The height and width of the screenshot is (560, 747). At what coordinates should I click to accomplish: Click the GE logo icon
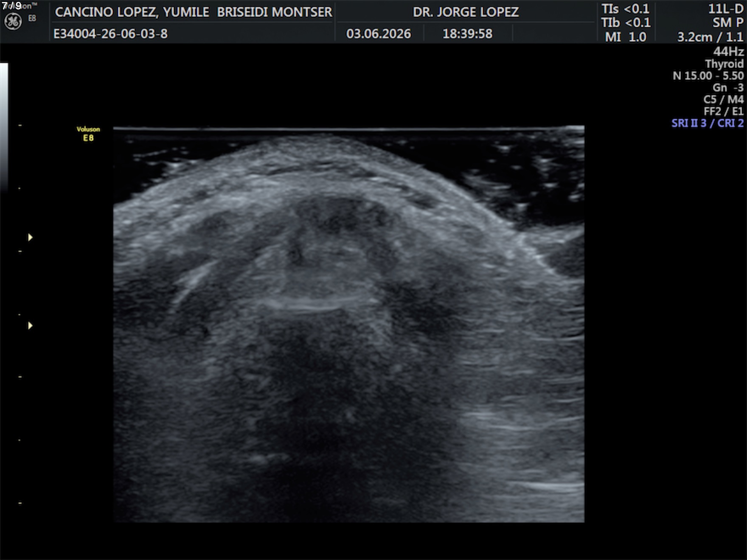click(x=13, y=21)
